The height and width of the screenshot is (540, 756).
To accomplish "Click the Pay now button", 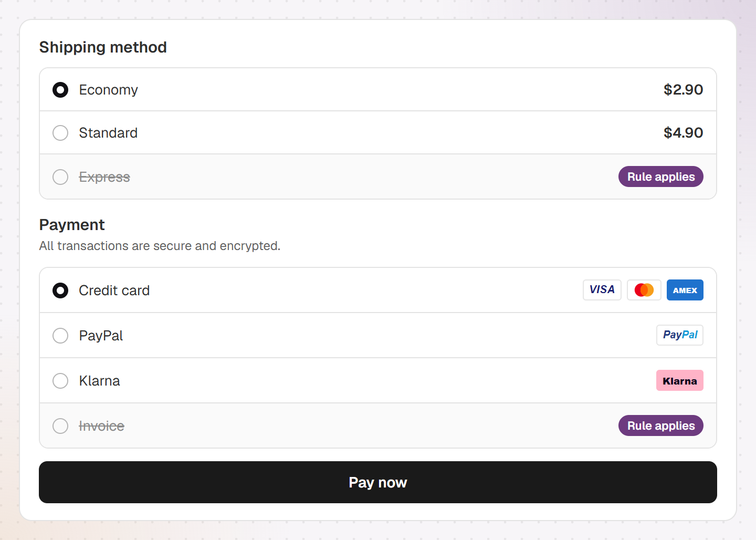I will [378, 482].
